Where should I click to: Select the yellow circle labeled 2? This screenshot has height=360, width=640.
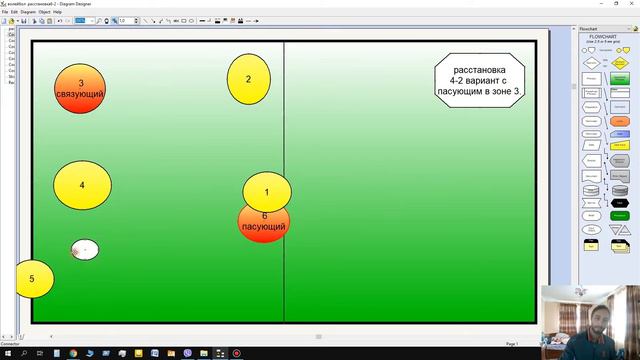coord(249,79)
